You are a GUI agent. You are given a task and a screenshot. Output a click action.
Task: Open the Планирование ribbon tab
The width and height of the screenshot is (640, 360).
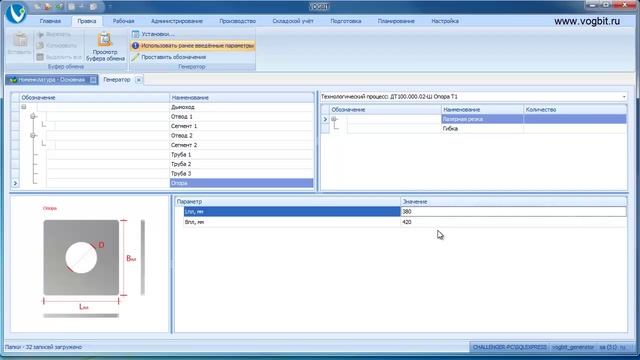pos(396,21)
